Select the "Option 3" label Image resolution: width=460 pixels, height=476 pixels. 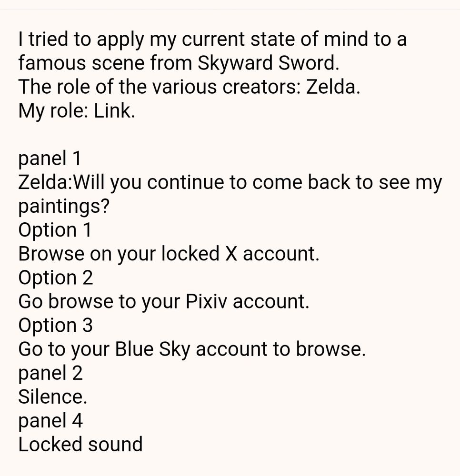coord(55,325)
